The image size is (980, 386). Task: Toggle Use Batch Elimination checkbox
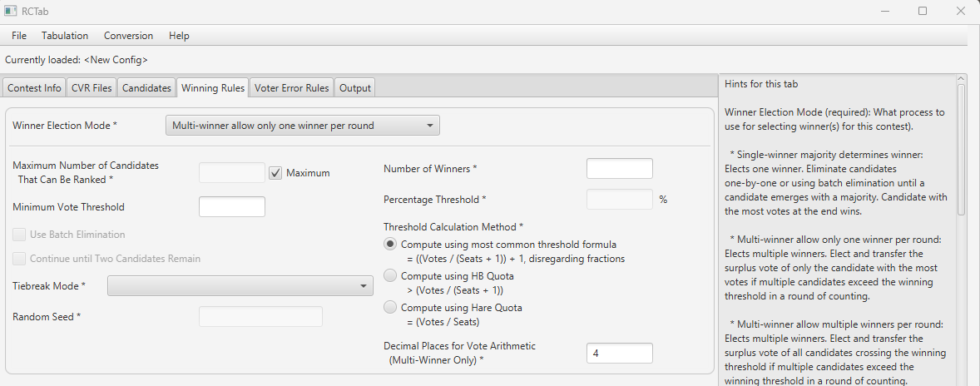tap(19, 235)
